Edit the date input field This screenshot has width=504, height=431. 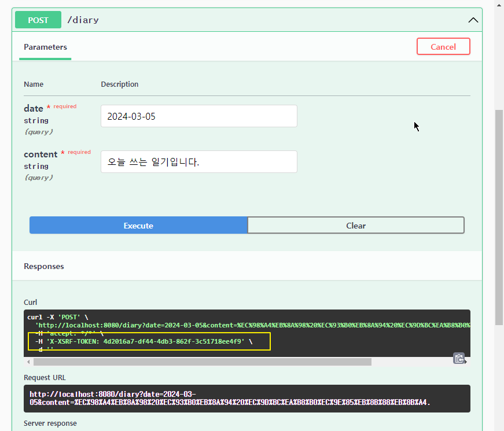click(x=199, y=116)
